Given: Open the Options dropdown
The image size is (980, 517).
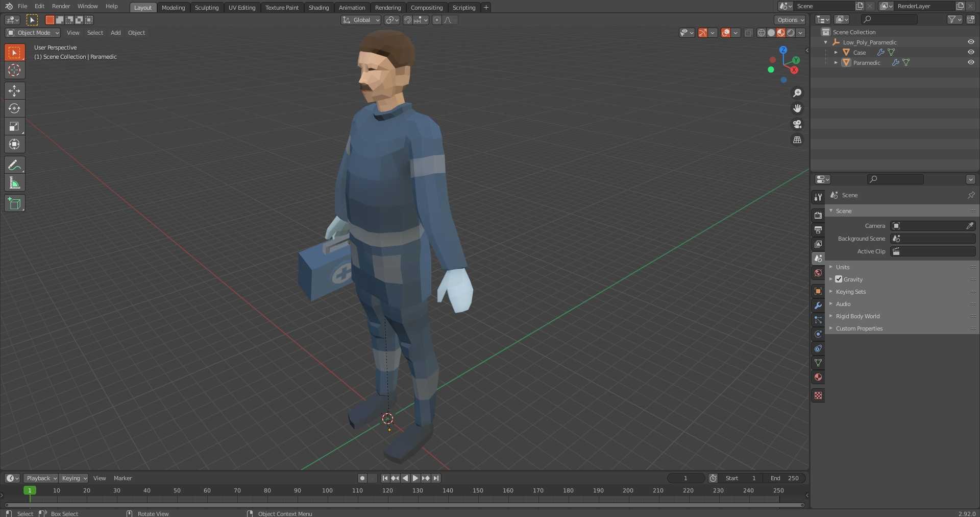Looking at the screenshot, I should coord(790,20).
